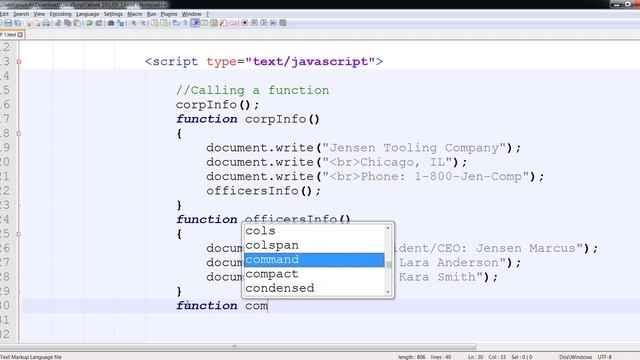Place cursor after "function com" on line 30

[268, 306]
